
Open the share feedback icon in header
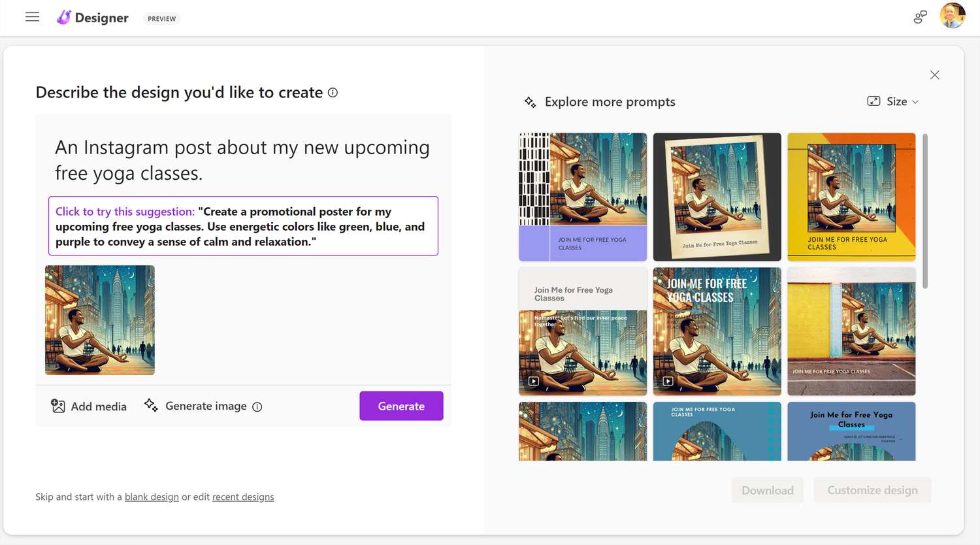click(920, 17)
